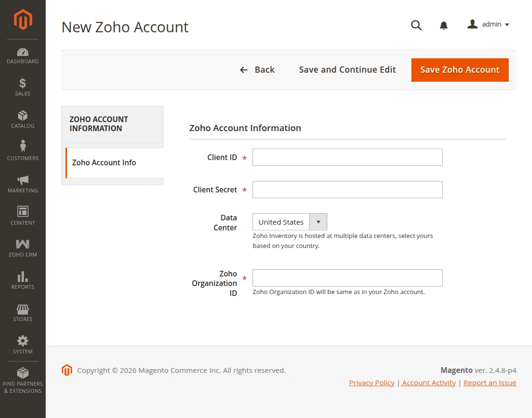Open the Sales menu

coord(23,87)
